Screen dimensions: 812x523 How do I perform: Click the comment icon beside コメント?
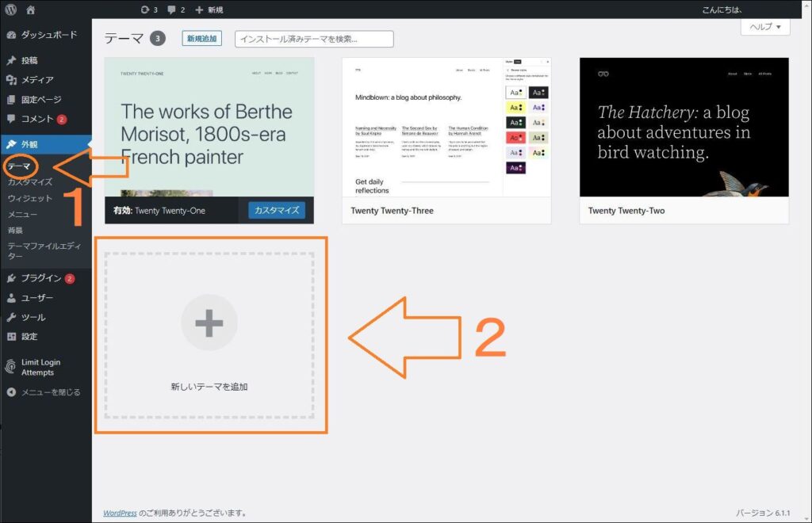click(11, 118)
